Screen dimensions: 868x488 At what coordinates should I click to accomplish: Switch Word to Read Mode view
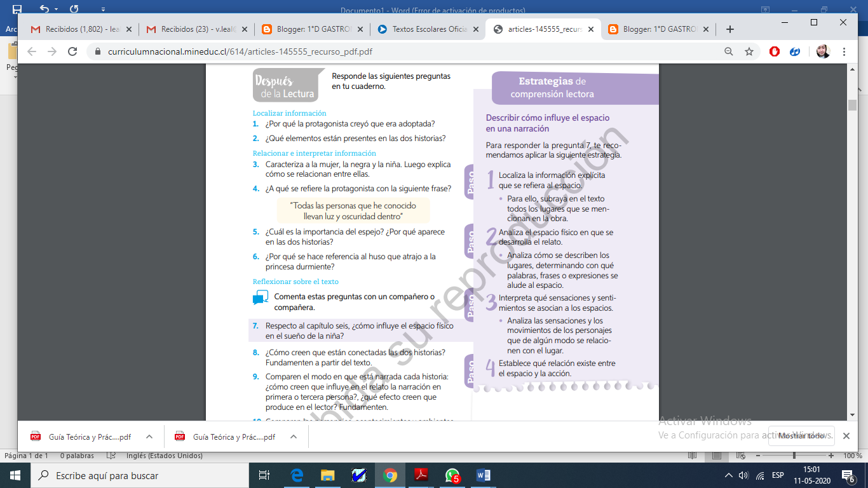pos(692,456)
